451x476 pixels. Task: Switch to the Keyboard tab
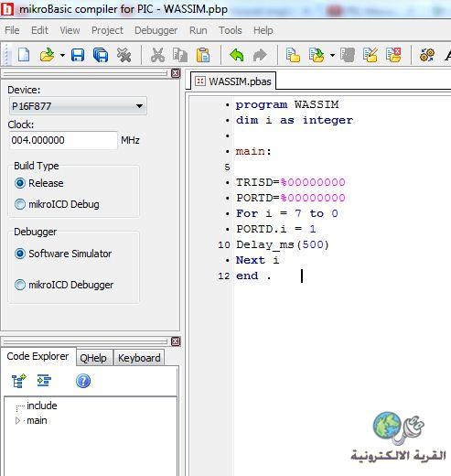(x=139, y=358)
